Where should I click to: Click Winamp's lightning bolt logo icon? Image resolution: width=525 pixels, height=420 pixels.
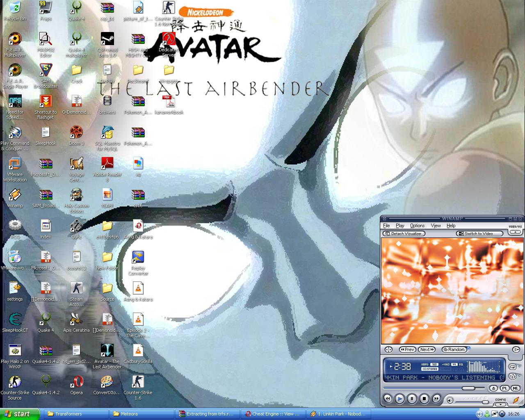[516, 400]
